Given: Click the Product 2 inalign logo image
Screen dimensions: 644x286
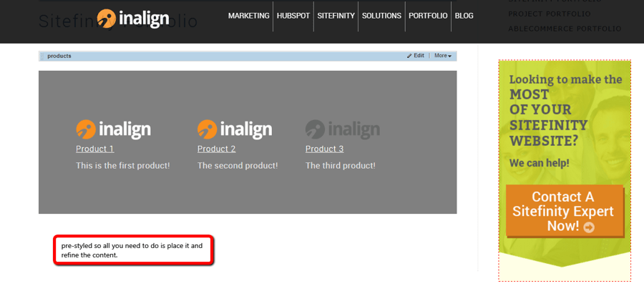Looking at the screenshot, I should pyautogui.click(x=235, y=129).
